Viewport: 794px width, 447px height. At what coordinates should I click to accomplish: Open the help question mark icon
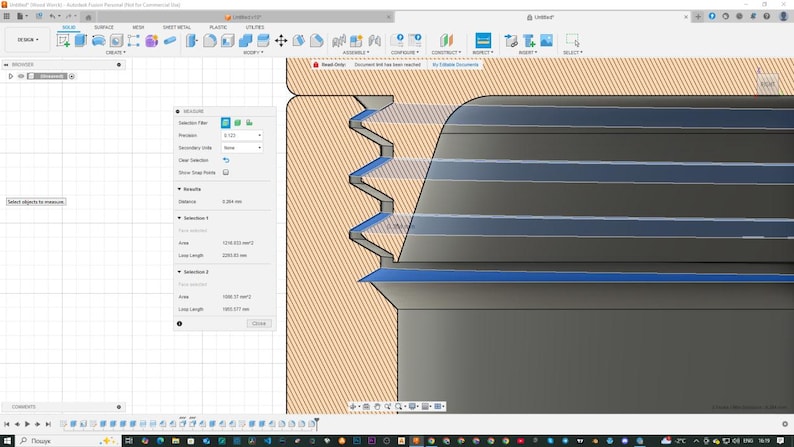coord(767,17)
